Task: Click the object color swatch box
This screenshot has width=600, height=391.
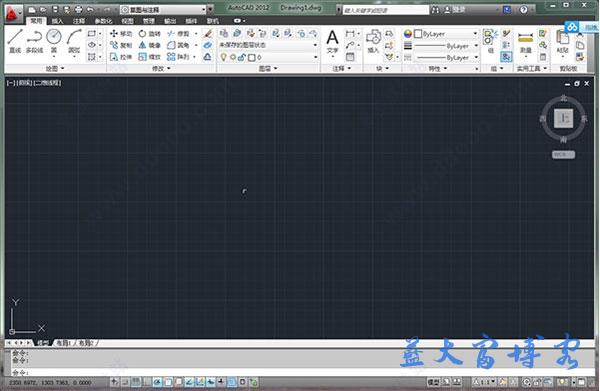Action: coord(418,34)
